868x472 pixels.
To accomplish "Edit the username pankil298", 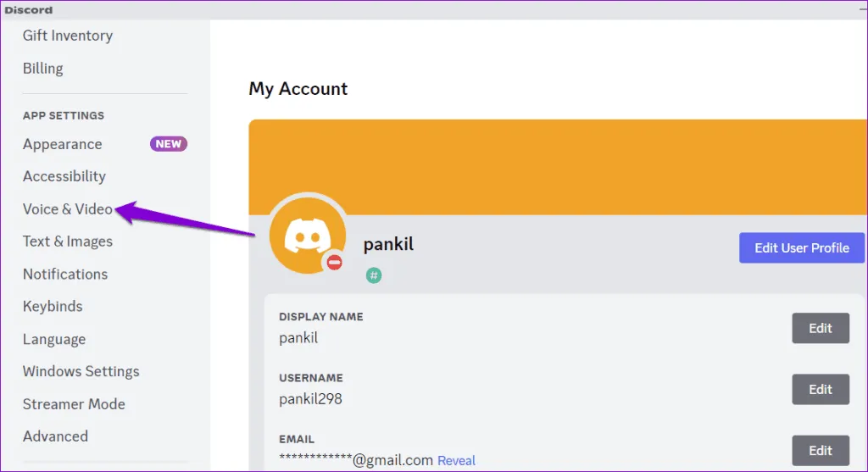I will 820,389.
